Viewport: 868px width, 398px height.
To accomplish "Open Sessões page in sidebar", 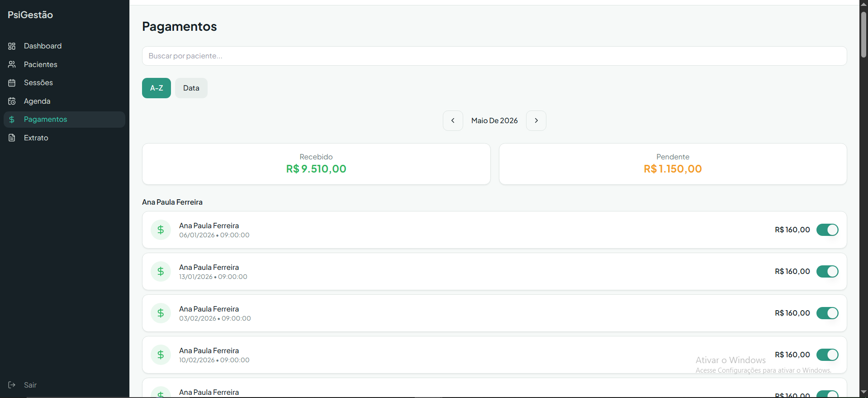I will [x=64, y=83].
